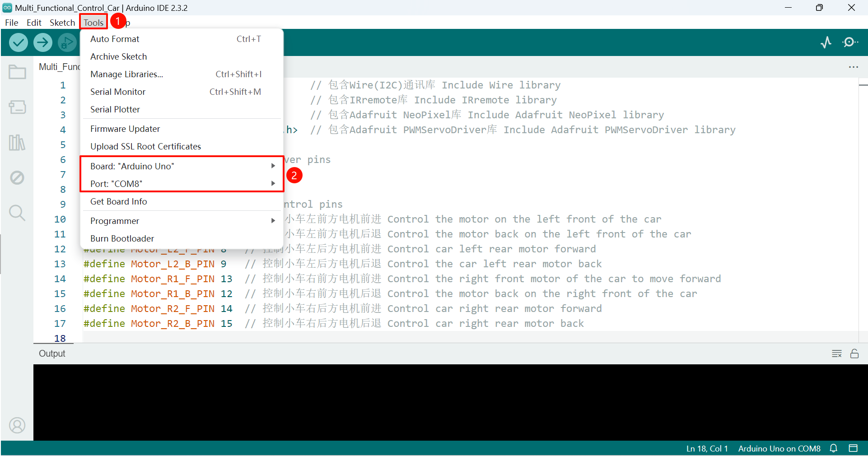The width and height of the screenshot is (868, 456).
Task: Open the Boards Manager sidebar icon
Action: tap(17, 107)
